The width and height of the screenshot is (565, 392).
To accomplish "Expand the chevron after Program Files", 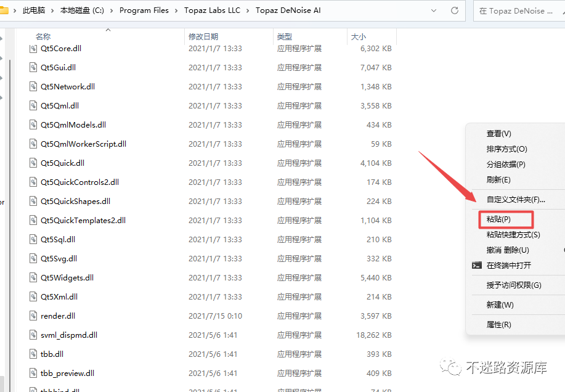I will click(176, 10).
